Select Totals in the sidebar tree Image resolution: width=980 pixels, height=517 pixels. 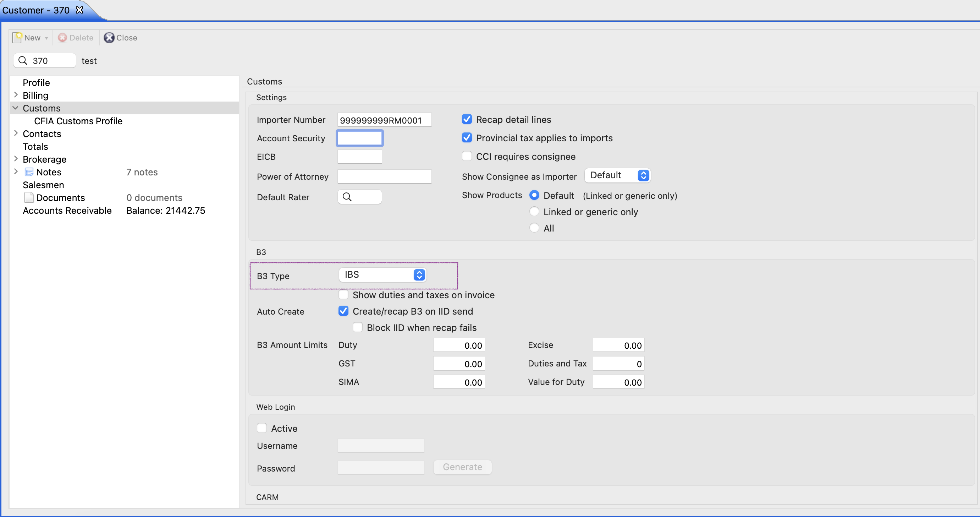[x=35, y=147]
